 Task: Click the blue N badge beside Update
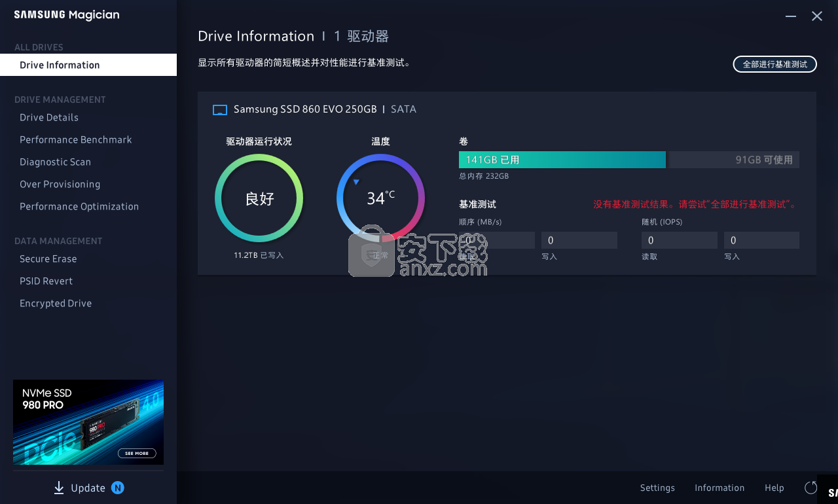coord(118,488)
